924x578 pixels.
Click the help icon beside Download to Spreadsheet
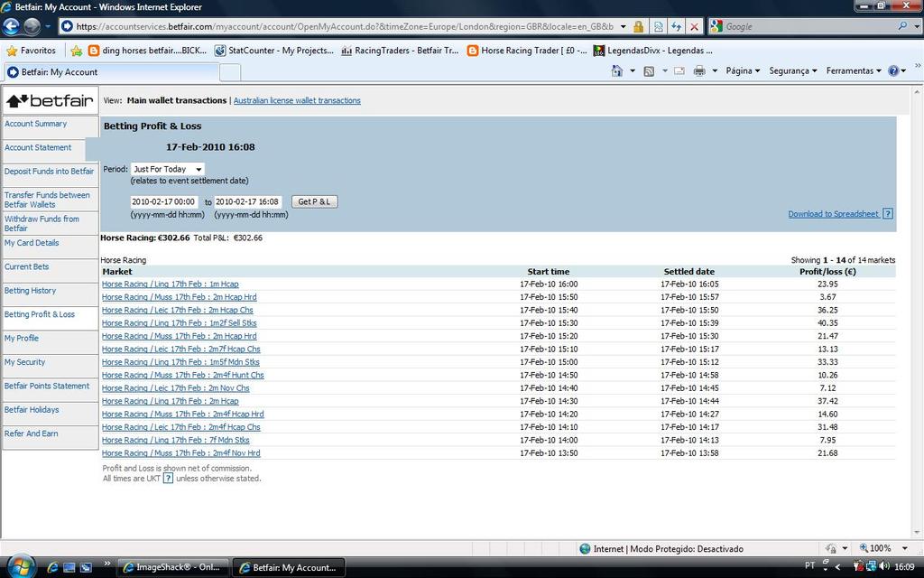coord(888,213)
